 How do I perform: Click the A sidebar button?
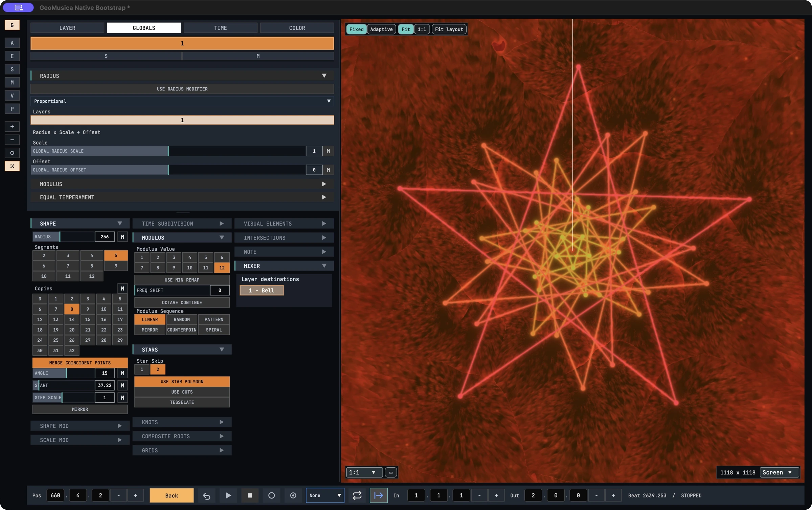12,43
